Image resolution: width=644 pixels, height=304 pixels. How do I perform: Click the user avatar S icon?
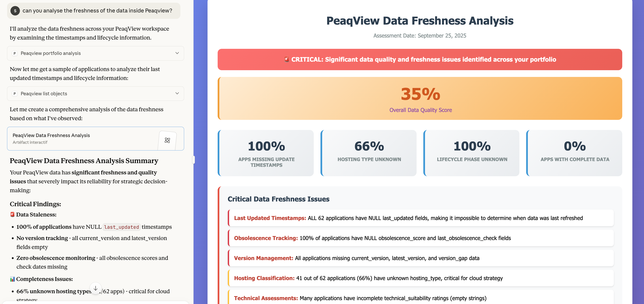15,11
